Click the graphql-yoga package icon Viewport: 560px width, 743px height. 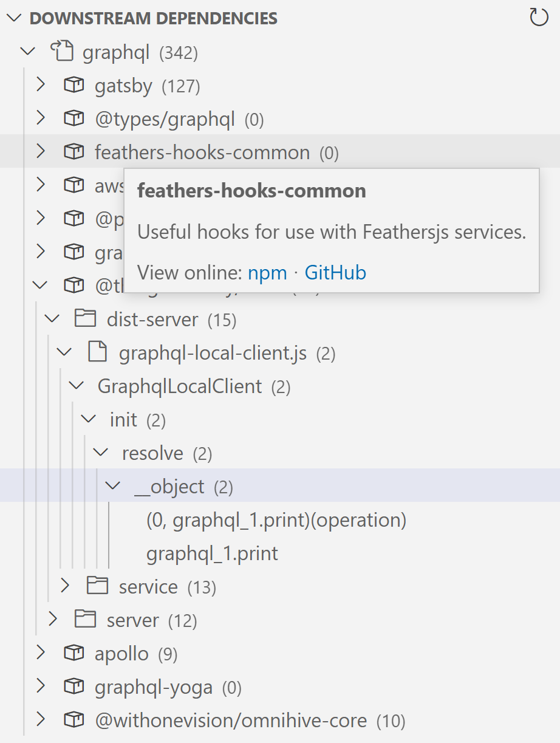73,687
